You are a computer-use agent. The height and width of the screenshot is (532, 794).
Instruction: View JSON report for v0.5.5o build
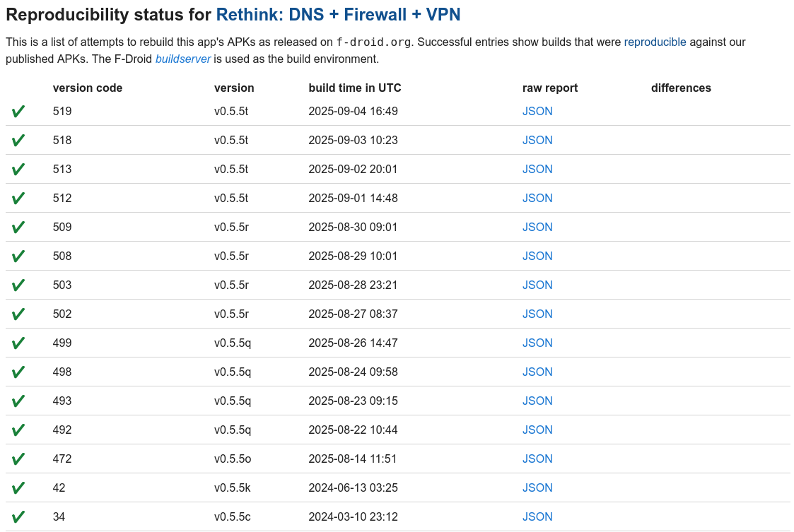537,459
